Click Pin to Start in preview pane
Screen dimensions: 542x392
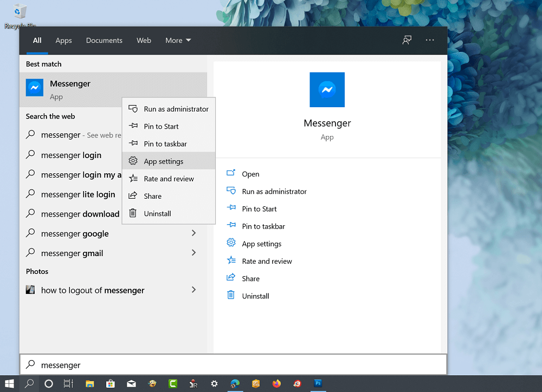click(259, 208)
